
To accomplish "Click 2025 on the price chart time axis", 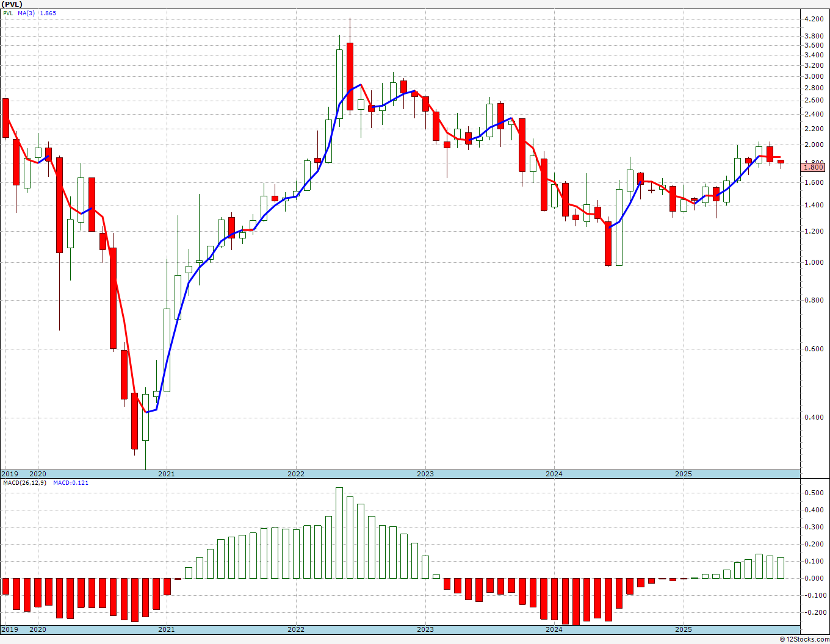I will click(x=684, y=474).
